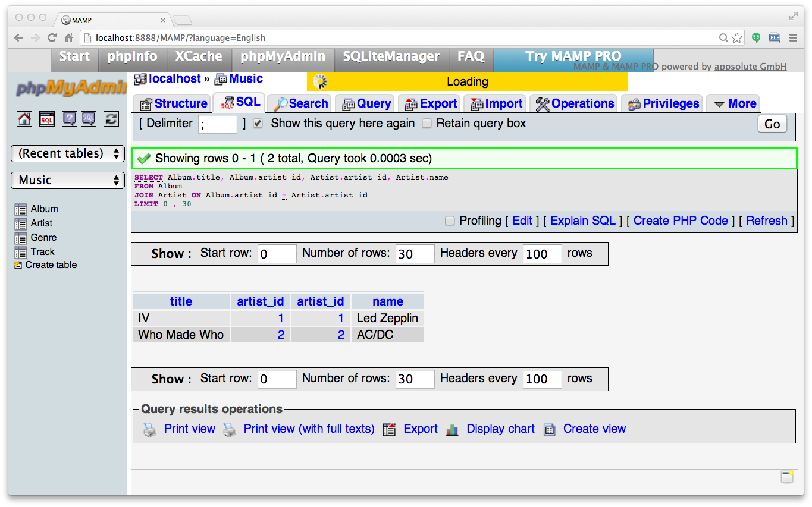Image resolution: width=812 pixels, height=507 pixels.
Task: Click printer icon for full texts view
Action: pyautogui.click(x=229, y=429)
